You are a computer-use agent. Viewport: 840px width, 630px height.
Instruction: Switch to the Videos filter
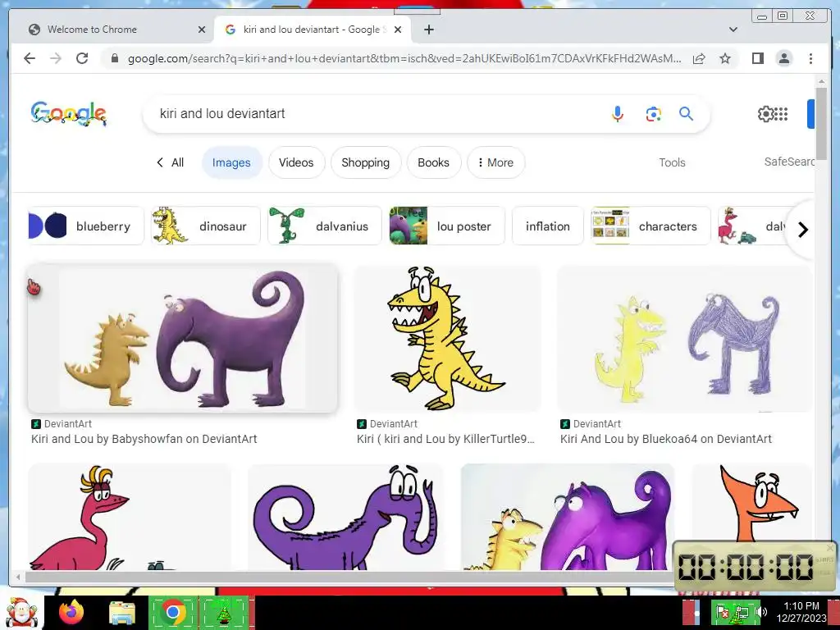pos(296,162)
